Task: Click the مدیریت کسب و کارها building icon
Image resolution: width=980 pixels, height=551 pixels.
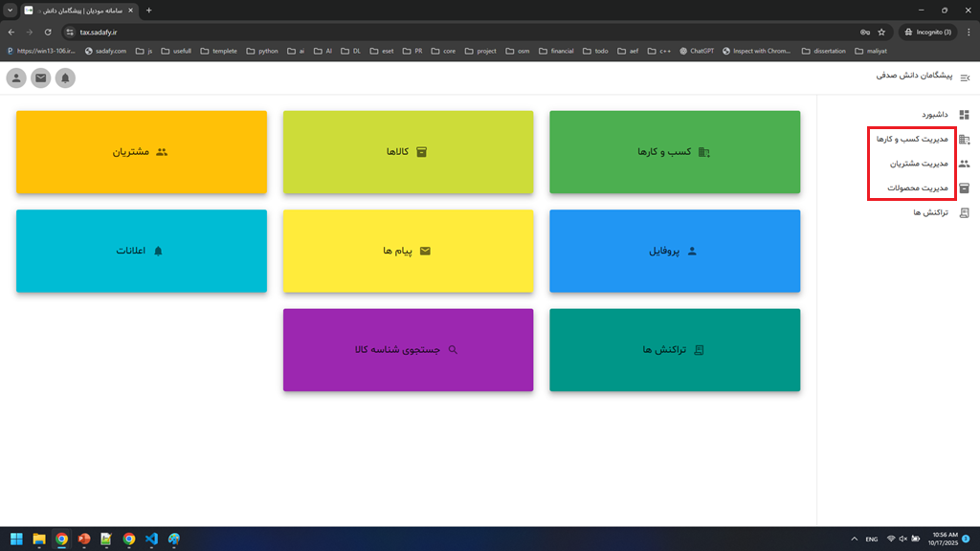Action: (x=964, y=139)
